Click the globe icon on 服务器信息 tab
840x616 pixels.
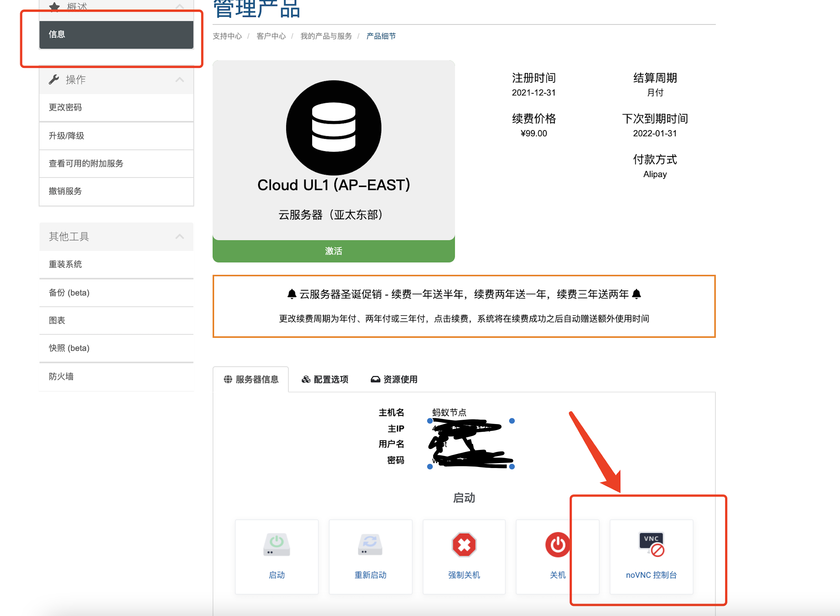coord(228,379)
